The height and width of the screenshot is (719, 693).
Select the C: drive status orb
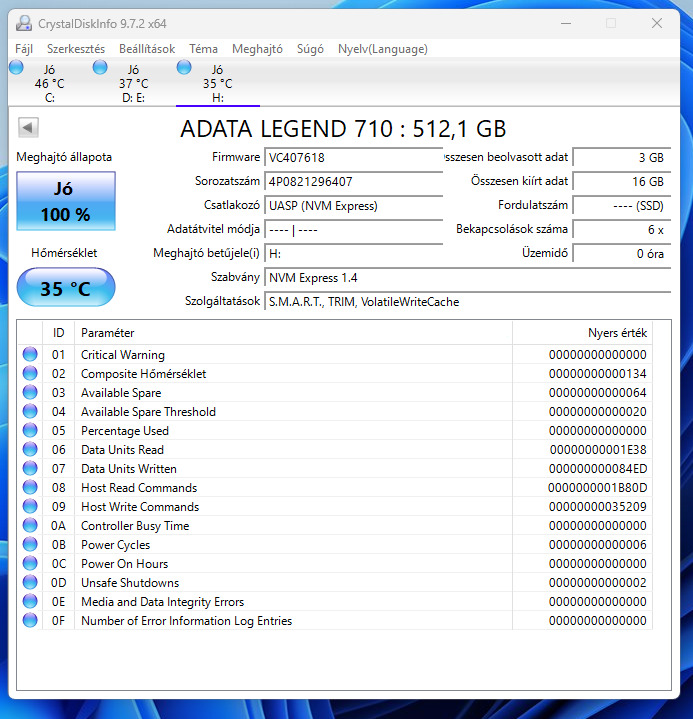(16, 67)
